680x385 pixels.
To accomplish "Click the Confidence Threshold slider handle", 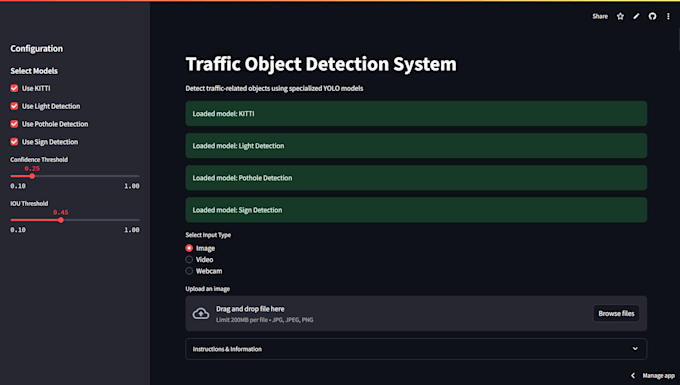I will (x=32, y=176).
